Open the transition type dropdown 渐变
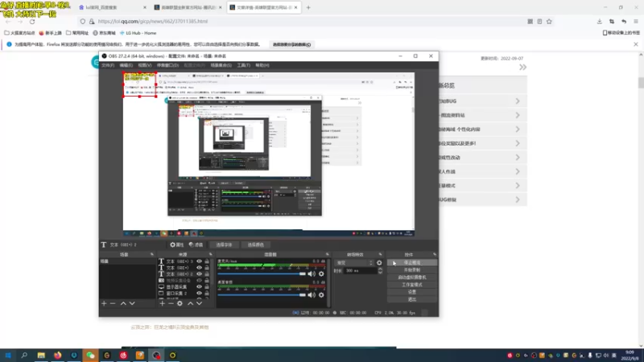This screenshot has height=362, width=644. (354, 263)
